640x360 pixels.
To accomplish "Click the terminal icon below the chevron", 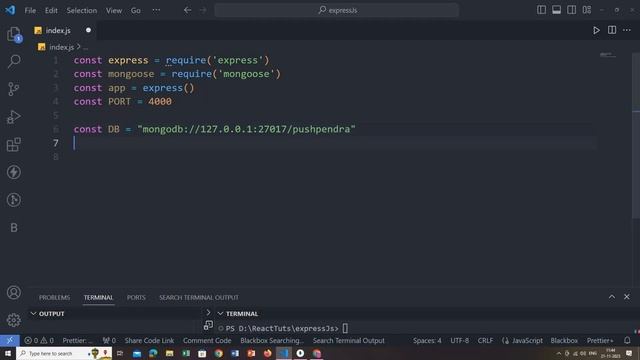I will [x=208, y=325].
